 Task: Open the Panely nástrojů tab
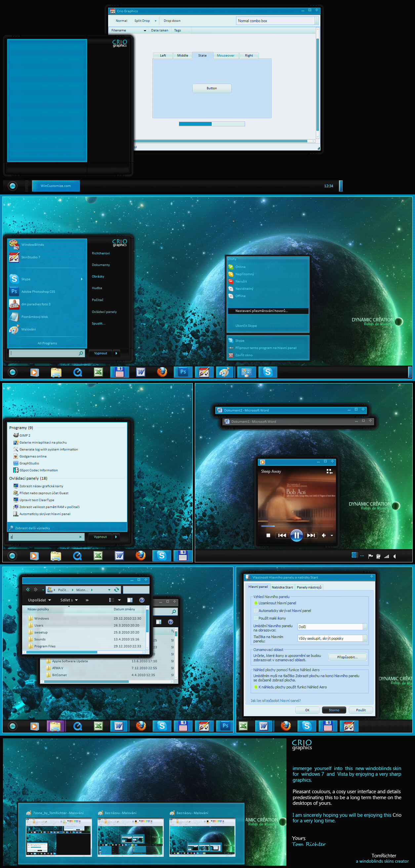tap(309, 587)
